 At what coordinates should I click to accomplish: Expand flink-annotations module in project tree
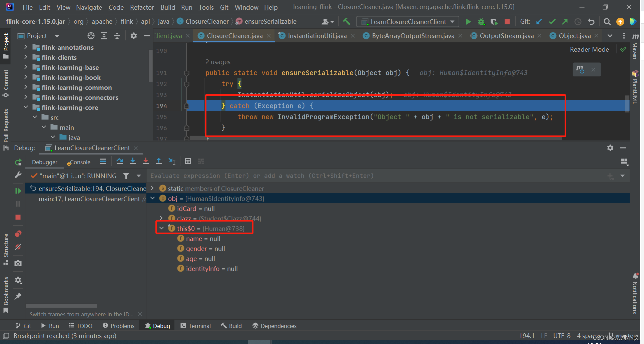click(26, 47)
